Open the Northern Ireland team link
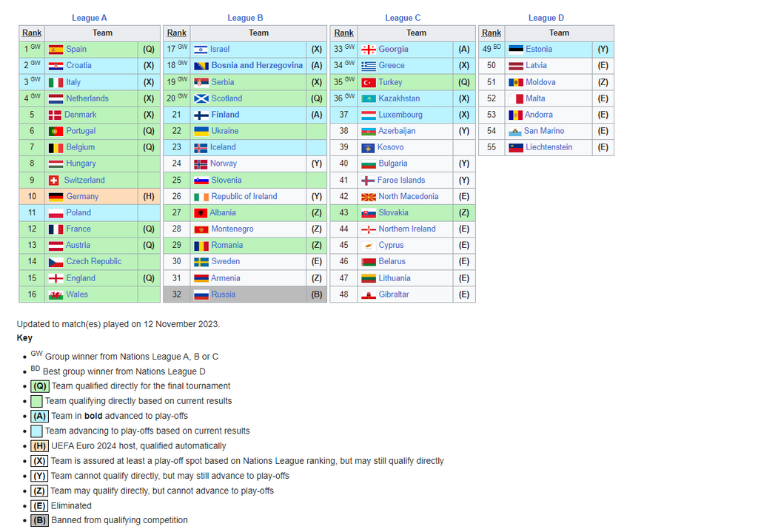This screenshot has width=758, height=532. [x=407, y=229]
